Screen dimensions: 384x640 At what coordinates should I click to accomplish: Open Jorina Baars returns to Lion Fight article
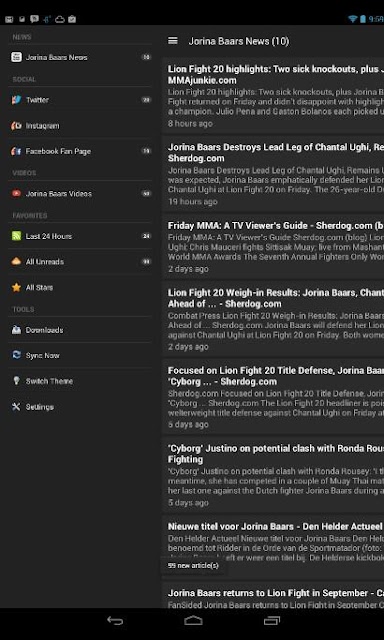click(x=273, y=596)
